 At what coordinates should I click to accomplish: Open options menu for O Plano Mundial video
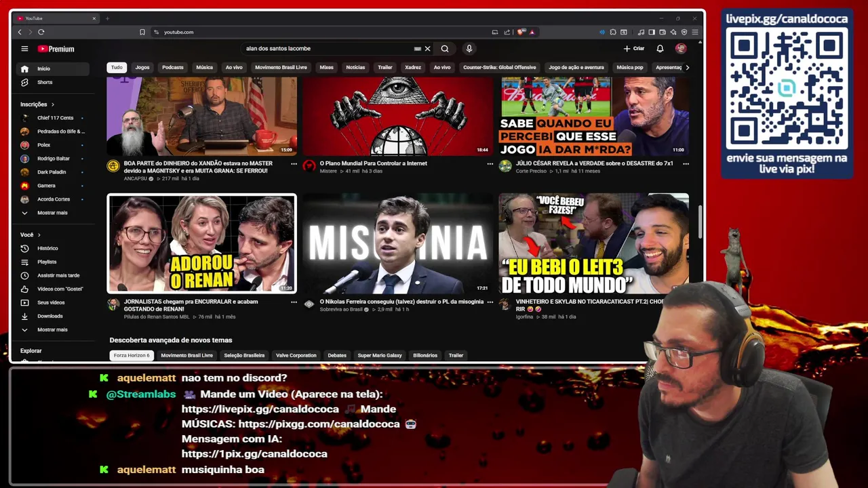pyautogui.click(x=490, y=163)
